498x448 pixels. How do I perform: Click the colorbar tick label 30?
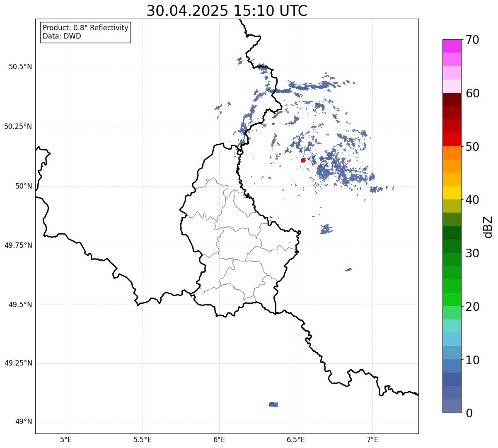coord(472,253)
